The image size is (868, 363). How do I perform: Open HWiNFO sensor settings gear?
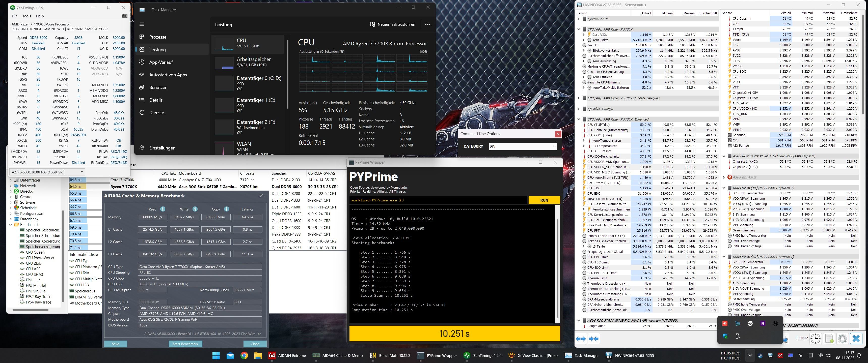(x=842, y=338)
